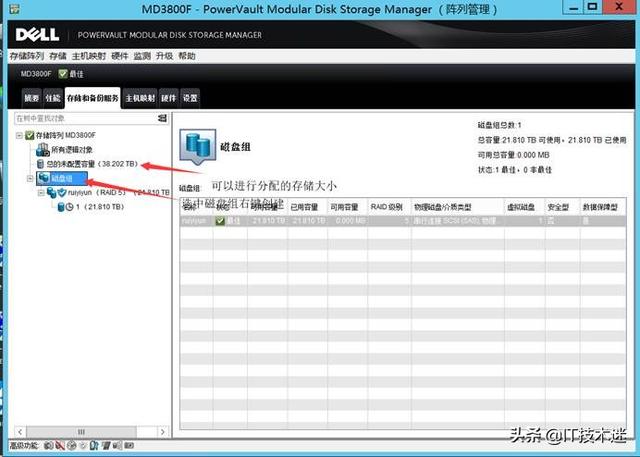Focus the 在树中查找对象 search field
The height and width of the screenshot is (457, 640).
click(x=85, y=118)
